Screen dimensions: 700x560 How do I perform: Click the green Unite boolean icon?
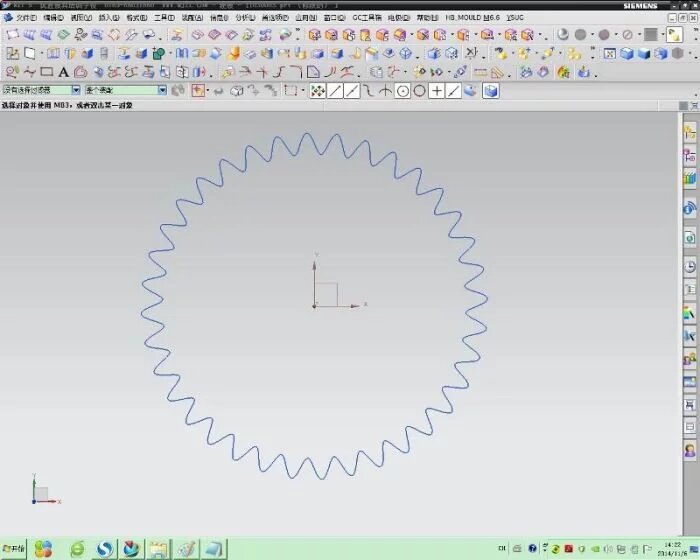click(x=158, y=54)
